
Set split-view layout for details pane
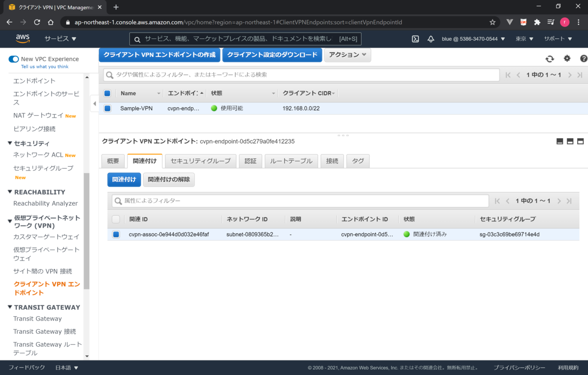click(x=570, y=142)
